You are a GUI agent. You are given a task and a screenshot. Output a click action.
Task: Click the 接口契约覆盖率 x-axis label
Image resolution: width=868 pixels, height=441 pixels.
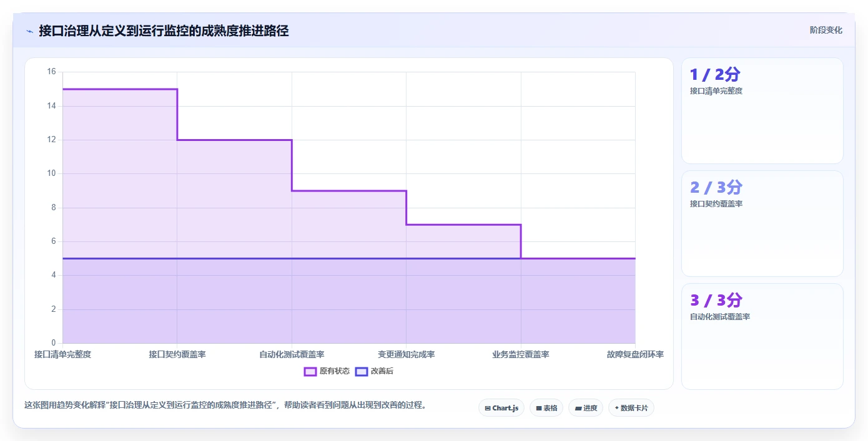177,354
